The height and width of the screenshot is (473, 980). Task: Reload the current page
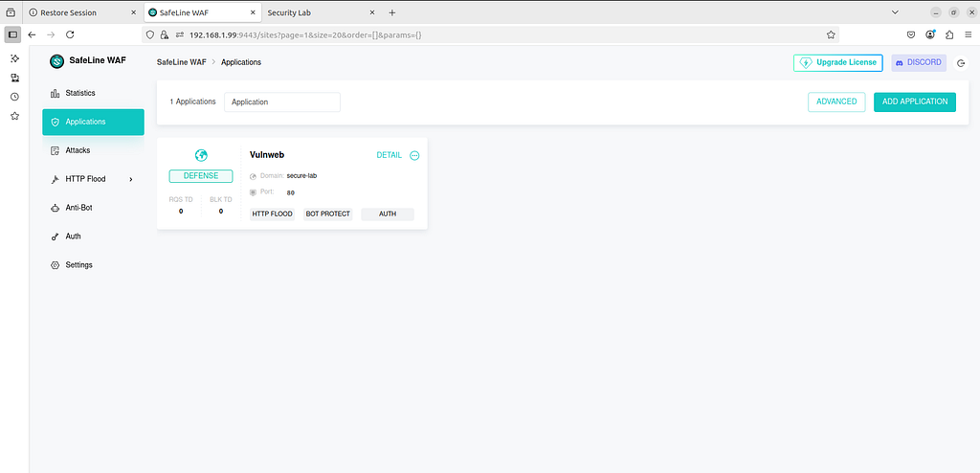click(x=70, y=35)
